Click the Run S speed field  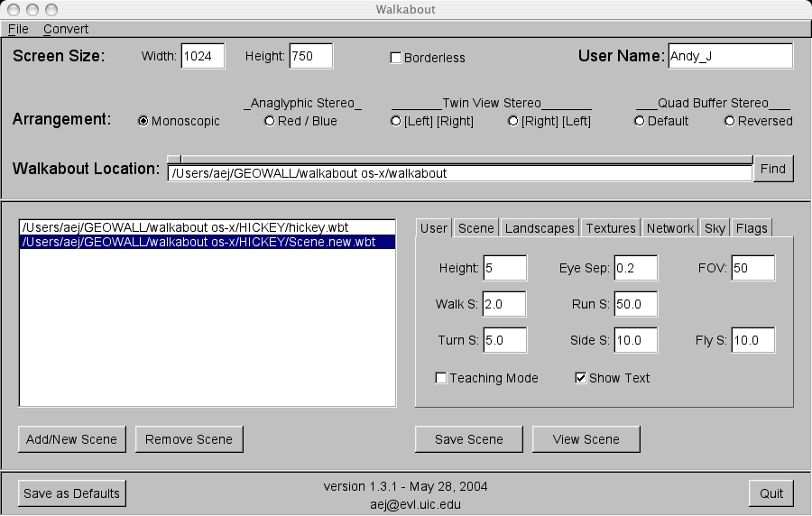(x=636, y=304)
